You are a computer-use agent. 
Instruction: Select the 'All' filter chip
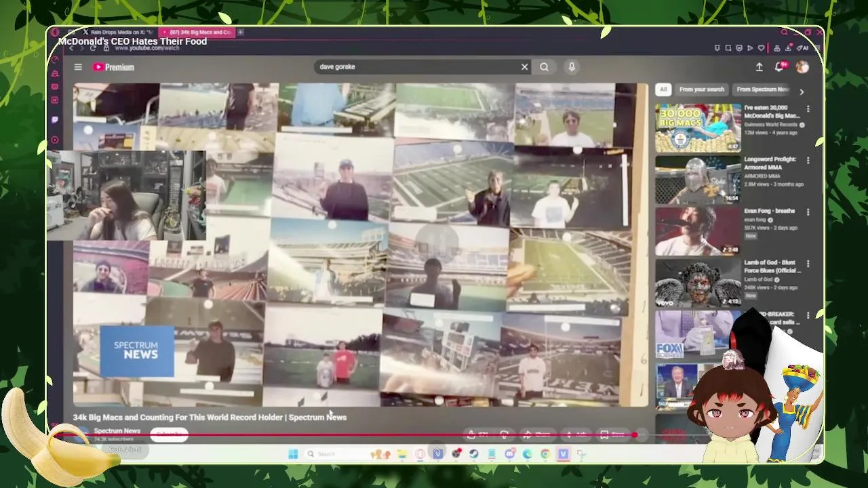tap(663, 89)
